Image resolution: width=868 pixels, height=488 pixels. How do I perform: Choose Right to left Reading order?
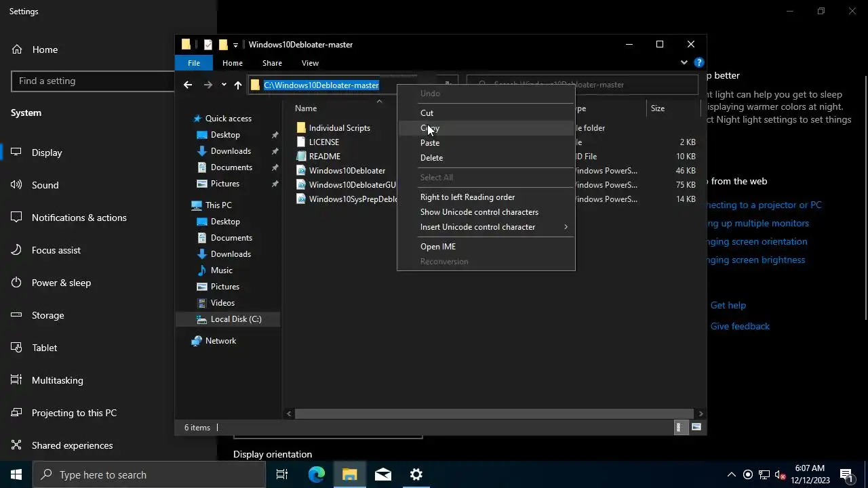click(486, 197)
